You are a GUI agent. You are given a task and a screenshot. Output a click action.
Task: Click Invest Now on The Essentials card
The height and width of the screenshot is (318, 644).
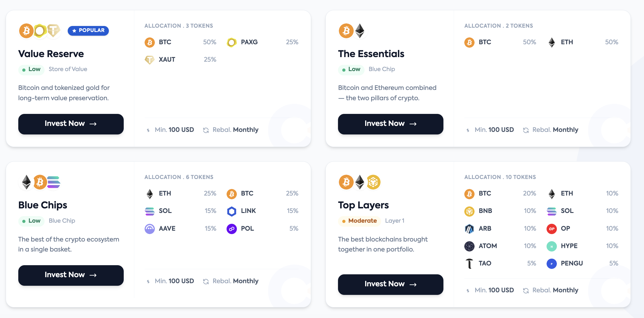390,124
